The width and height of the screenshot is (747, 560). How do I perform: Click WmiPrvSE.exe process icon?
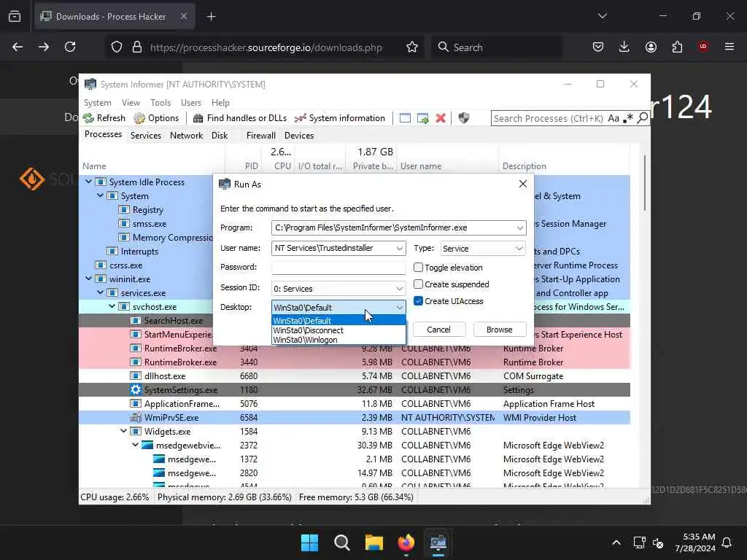point(135,418)
